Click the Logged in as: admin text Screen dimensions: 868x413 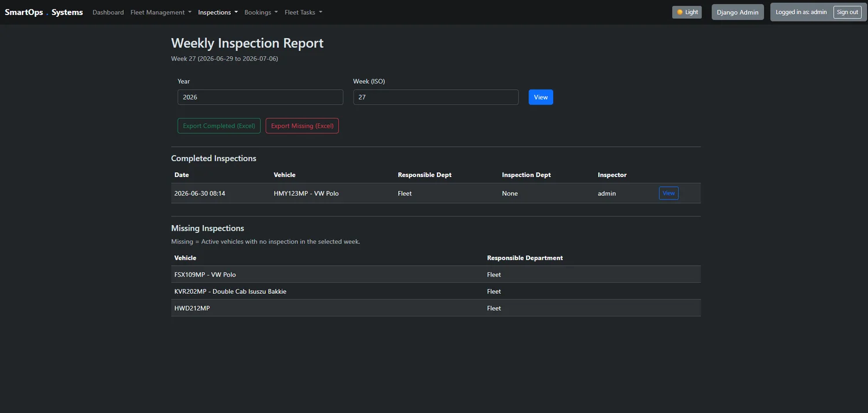coord(801,12)
